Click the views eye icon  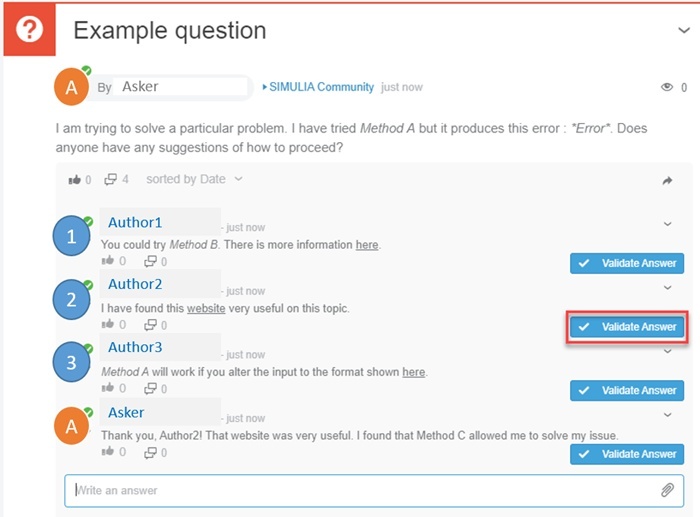coord(668,88)
